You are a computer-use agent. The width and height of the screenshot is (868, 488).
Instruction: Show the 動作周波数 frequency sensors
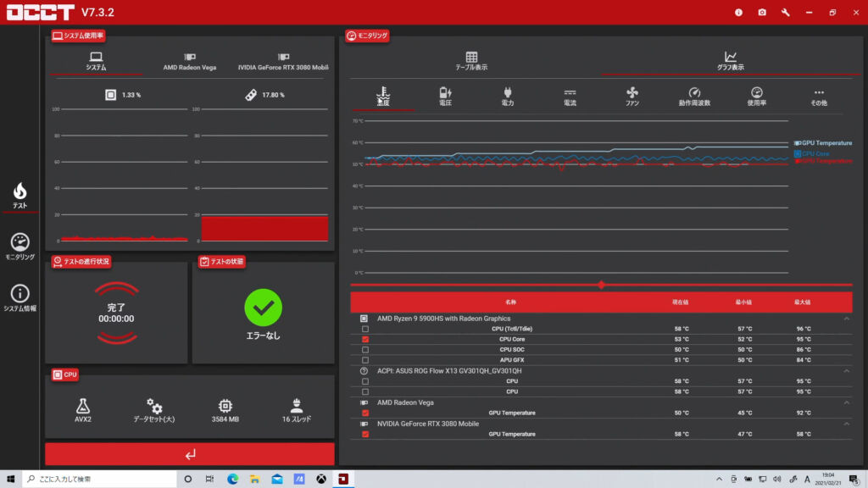point(694,97)
